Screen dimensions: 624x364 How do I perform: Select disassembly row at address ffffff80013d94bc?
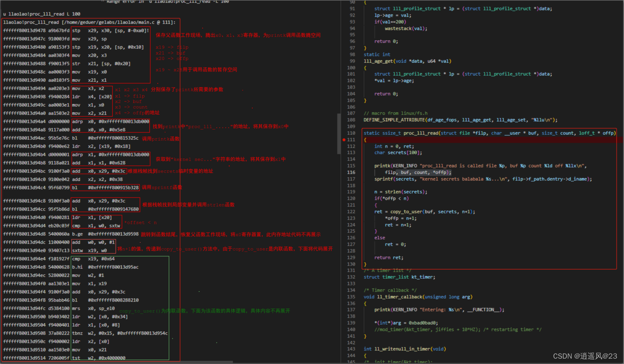point(64,171)
